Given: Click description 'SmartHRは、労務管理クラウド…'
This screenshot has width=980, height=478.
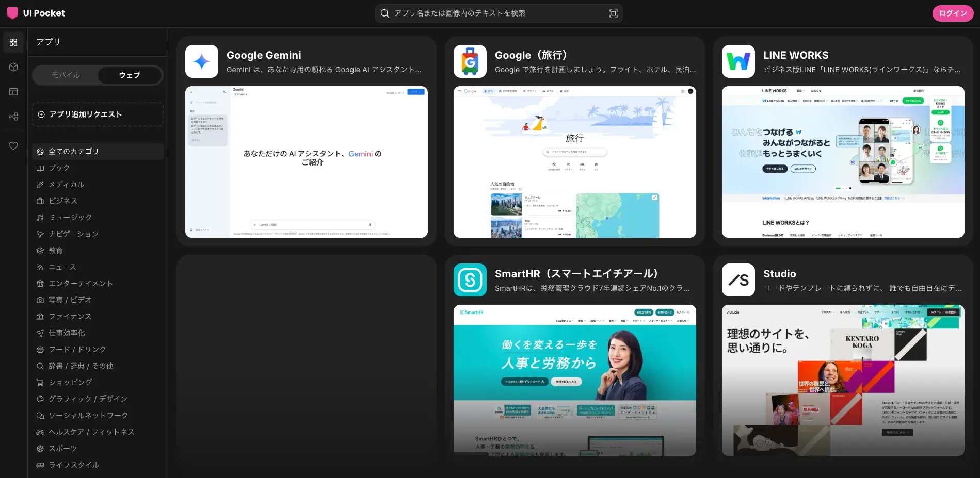Looking at the screenshot, I should pos(592,288).
